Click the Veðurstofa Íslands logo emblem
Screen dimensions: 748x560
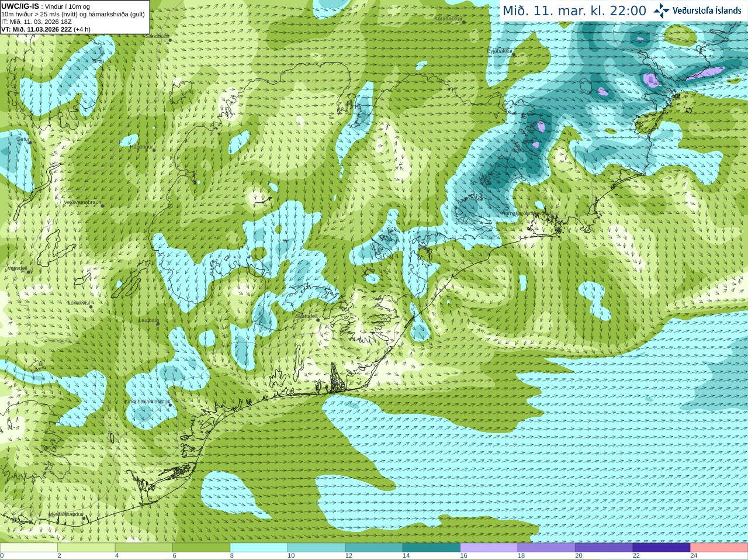662,11
